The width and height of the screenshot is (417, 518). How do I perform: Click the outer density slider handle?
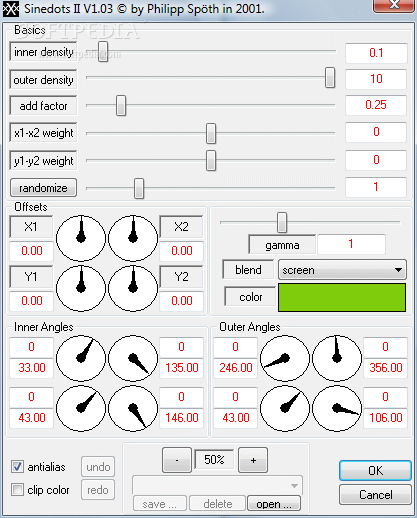[x=330, y=77]
